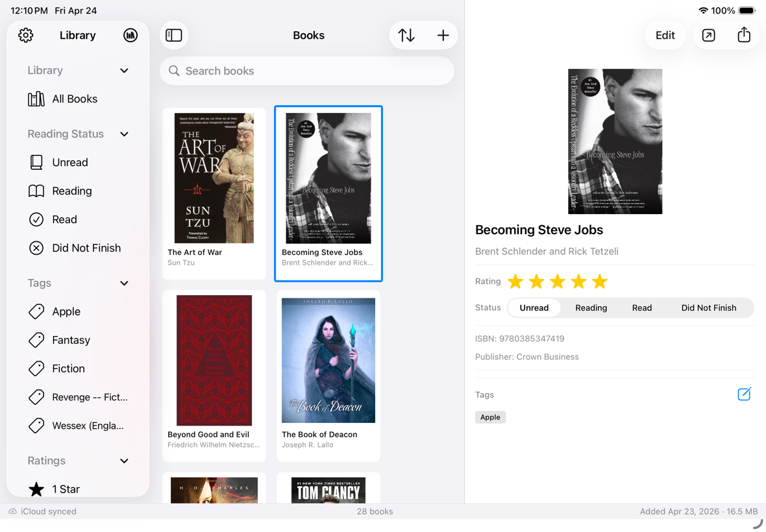
Task: Select the Apple tag chip
Action: (490, 417)
